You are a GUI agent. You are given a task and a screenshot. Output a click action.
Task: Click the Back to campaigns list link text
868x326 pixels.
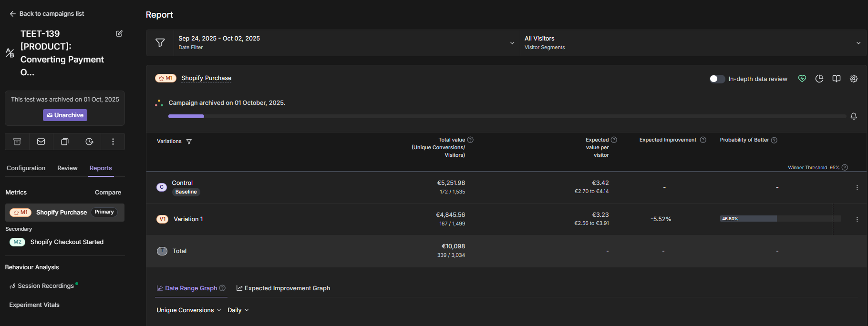click(52, 14)
